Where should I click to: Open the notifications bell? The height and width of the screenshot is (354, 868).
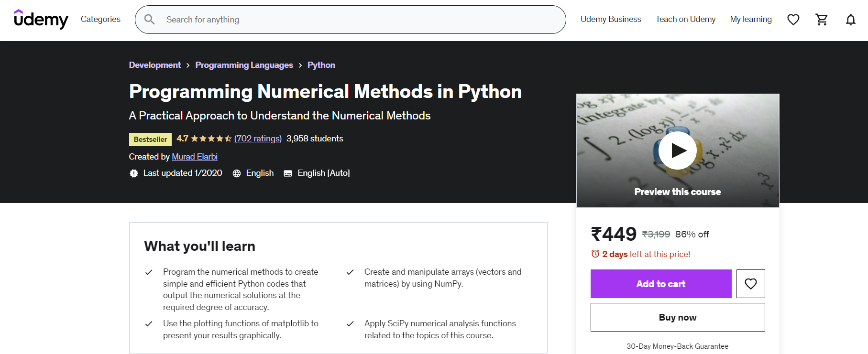coord(851,20)
